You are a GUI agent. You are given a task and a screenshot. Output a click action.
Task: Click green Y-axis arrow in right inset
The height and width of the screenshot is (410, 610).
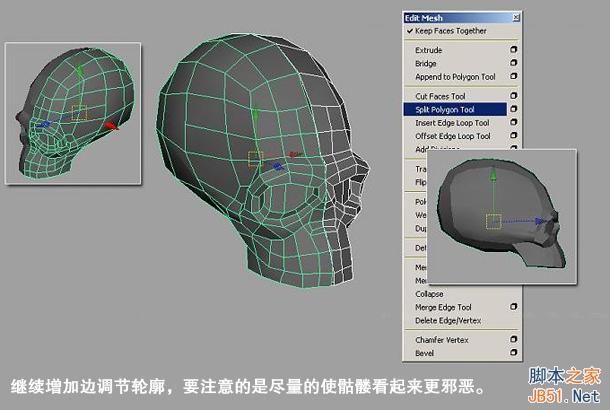tap(493, 175)
